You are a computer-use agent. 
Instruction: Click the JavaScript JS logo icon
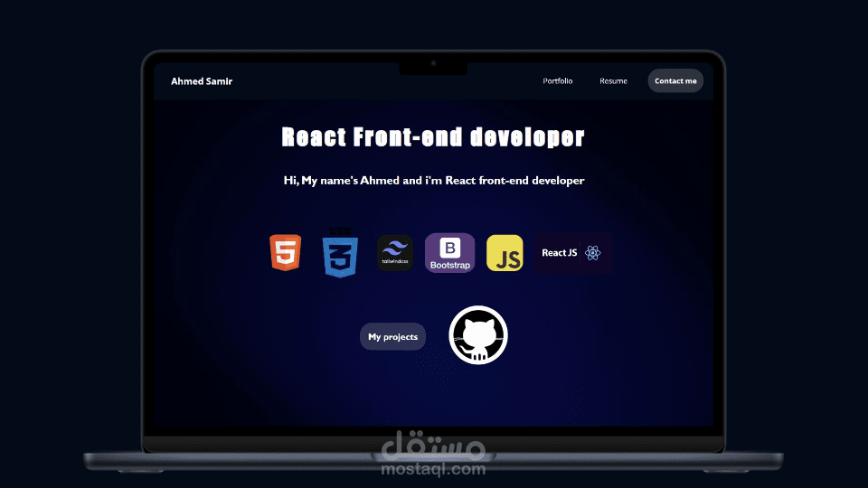(x=505, y=253)
